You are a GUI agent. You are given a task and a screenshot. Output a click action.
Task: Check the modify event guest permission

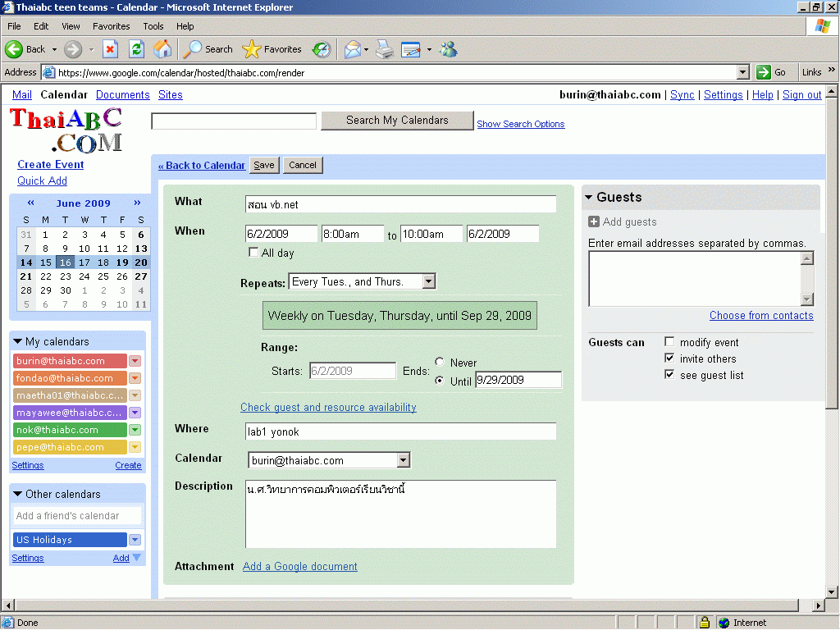[x=670, y=342]
